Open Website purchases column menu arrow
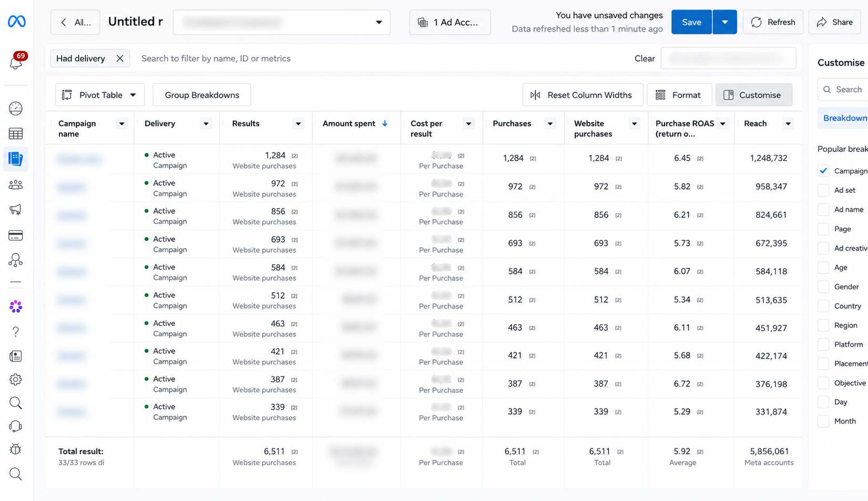 (x=635, y=124)
